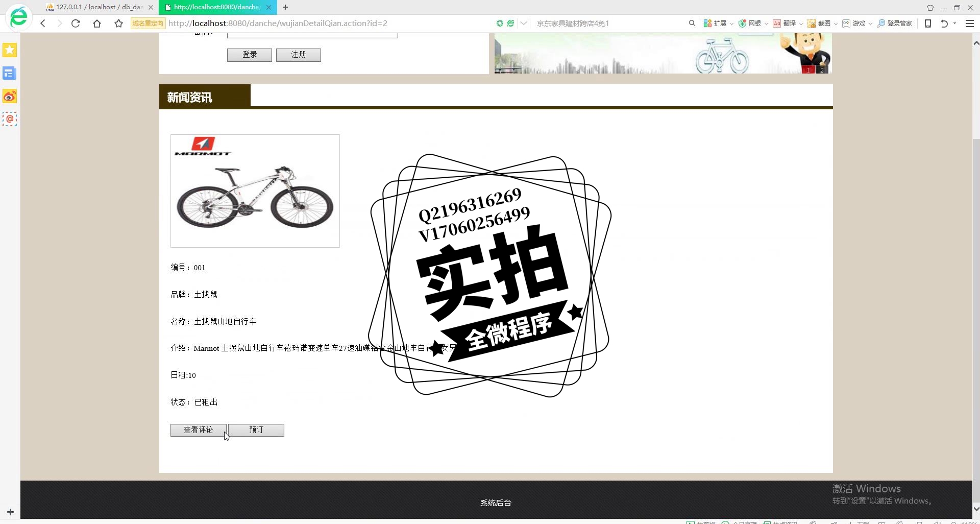Open the 网银 toolbar item
This screenshot has width=980, height=524.
tap(750, 23)
